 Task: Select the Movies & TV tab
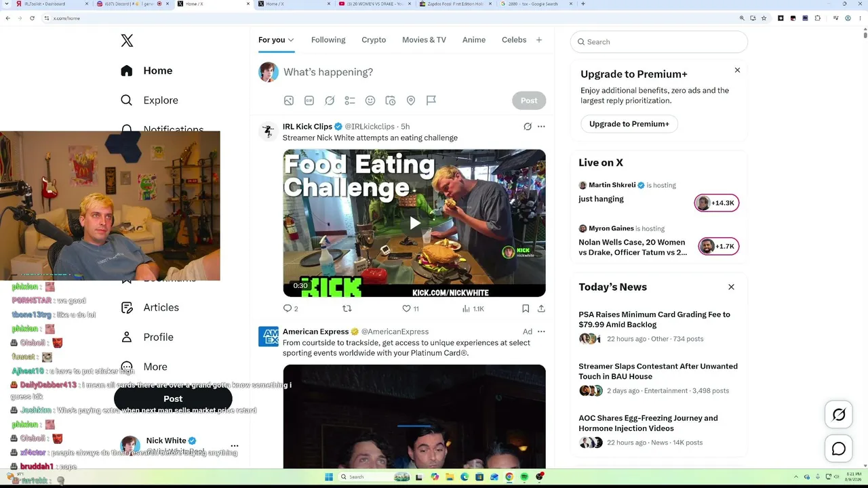click(424, 40)
